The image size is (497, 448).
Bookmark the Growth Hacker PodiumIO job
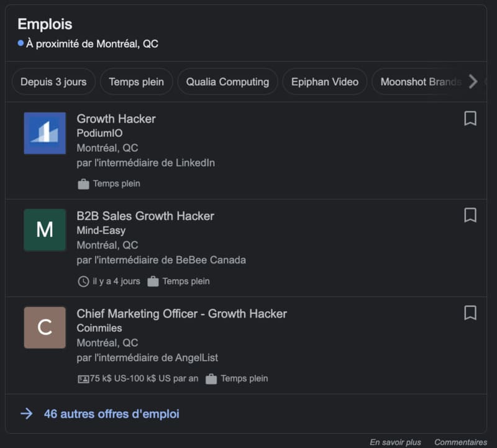click(x=470, y=119)
